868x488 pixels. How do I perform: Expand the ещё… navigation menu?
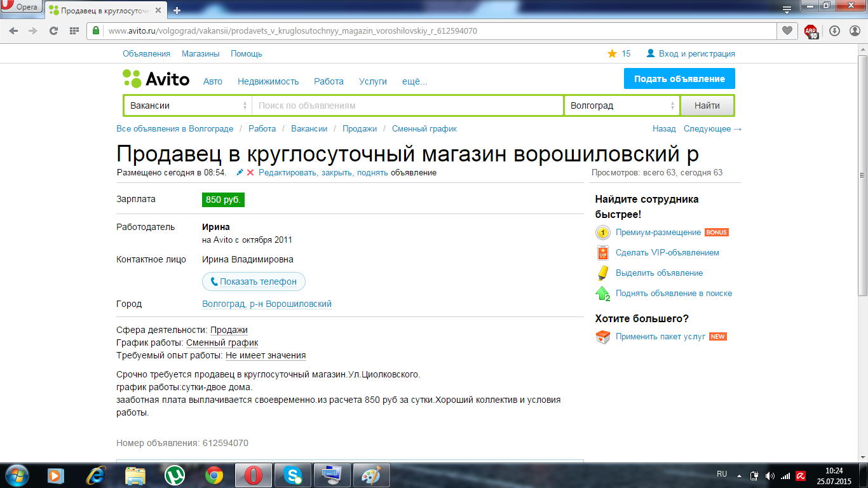coord(414,81)
